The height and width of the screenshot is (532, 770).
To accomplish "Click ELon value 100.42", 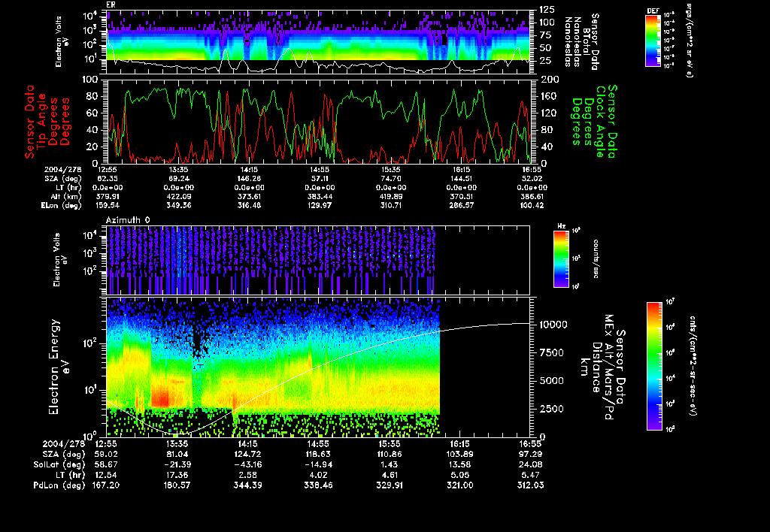I will 531,206.
